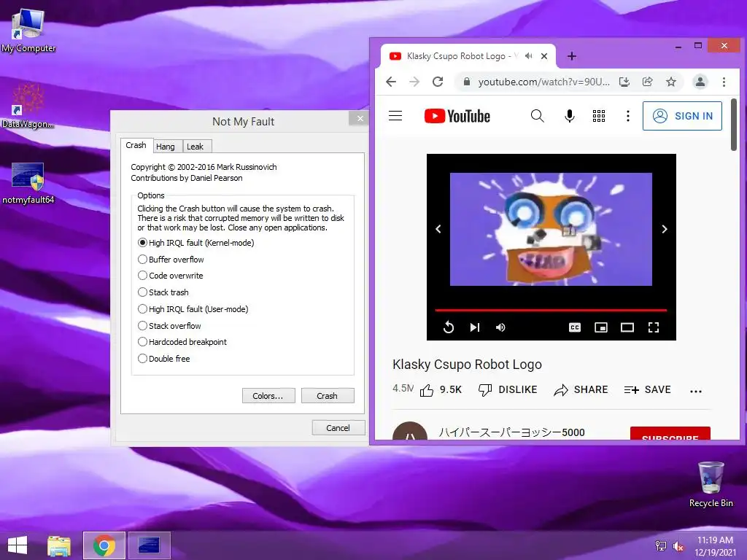Switch to Chrome in the taskbar
Viewport: 747px width, 560px height.
point(104,545)
